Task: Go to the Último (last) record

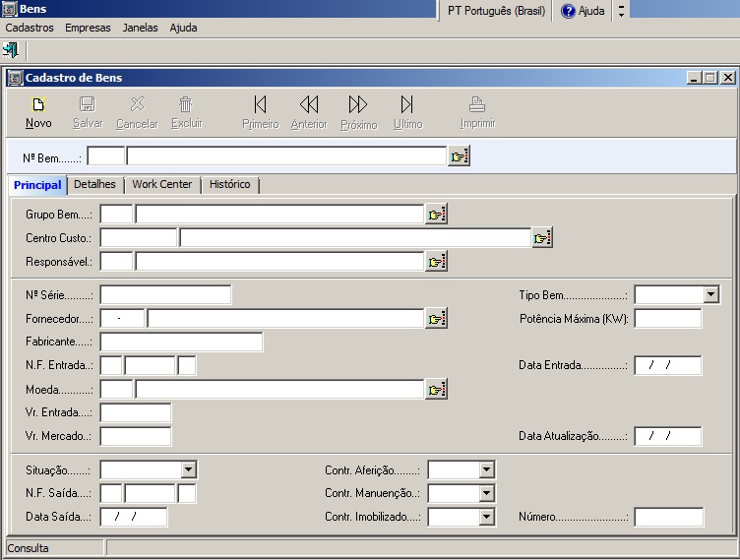Action: click(407, 105)
